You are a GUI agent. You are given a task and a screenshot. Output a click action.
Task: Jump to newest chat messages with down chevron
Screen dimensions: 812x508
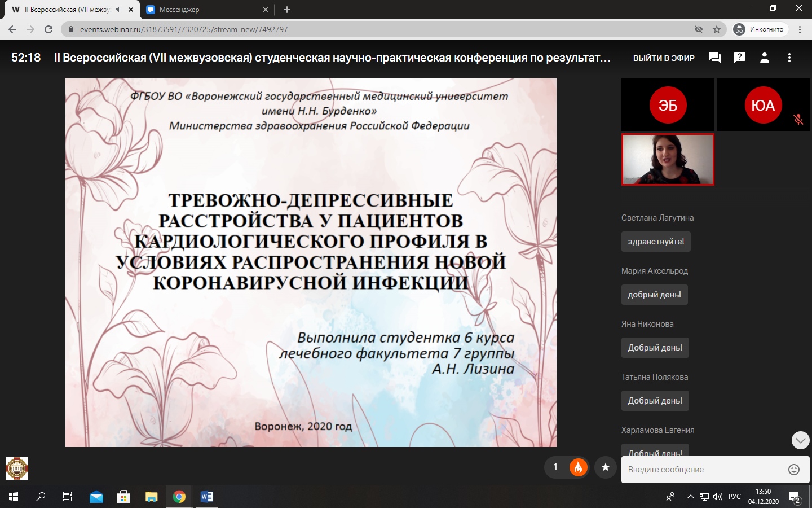(801, 440)
